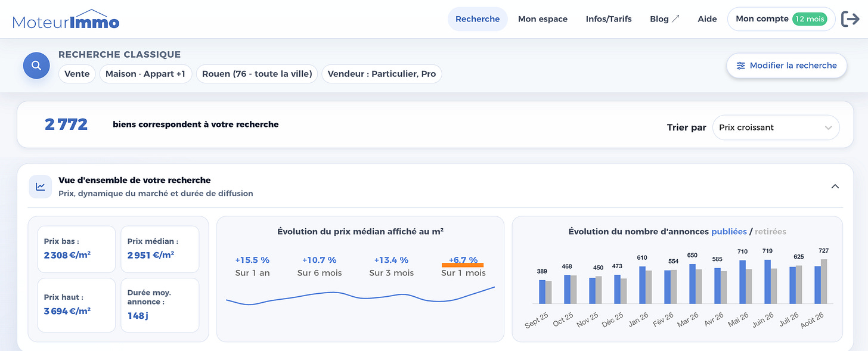The width and height of the screenshot is (868, 351).
Task: Select the Sur 1 mois price evolution
Action: click(x=463, y=266)
